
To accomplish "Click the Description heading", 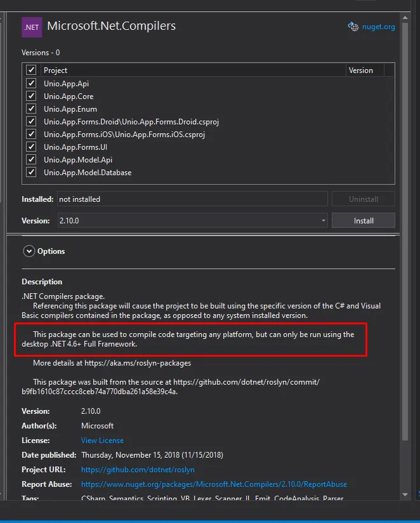I will [x=42, y=282].
